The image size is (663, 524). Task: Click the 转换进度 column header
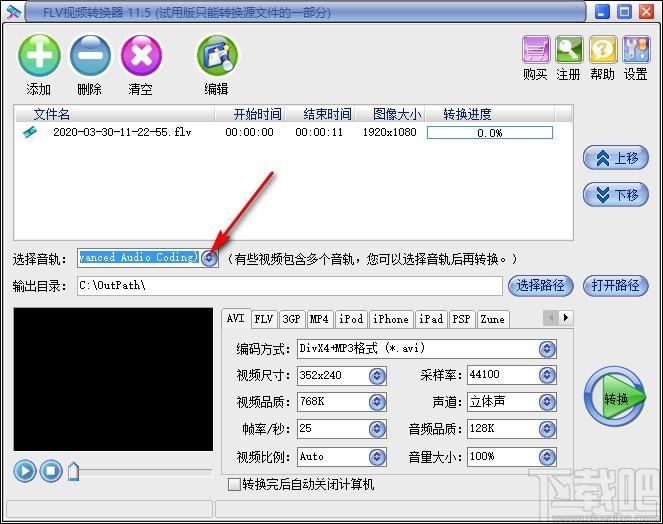coord(490,114)
